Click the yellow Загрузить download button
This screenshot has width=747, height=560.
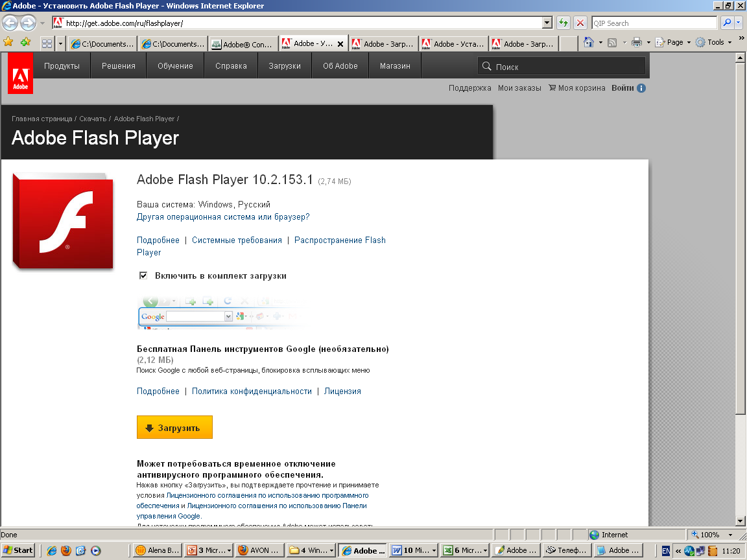pos(174,427)
